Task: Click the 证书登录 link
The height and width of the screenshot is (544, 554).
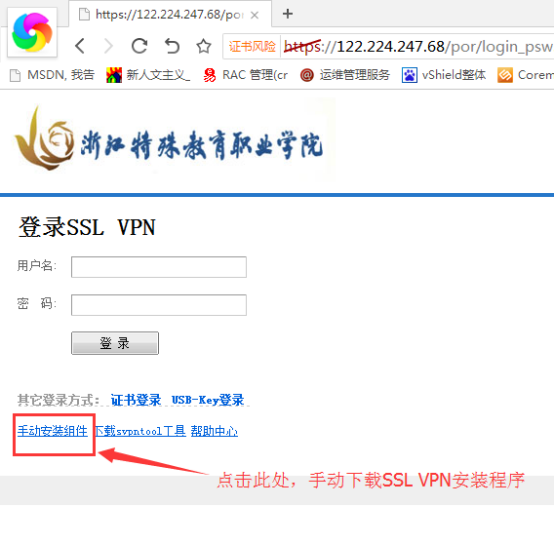Action: [136, 400]
